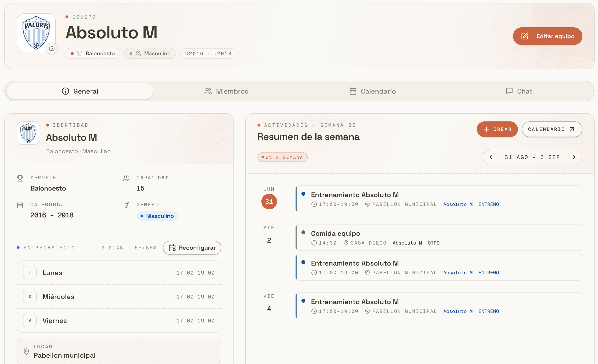
Task: Go to previous week with left chevron
Action: (x=491, y=157)
